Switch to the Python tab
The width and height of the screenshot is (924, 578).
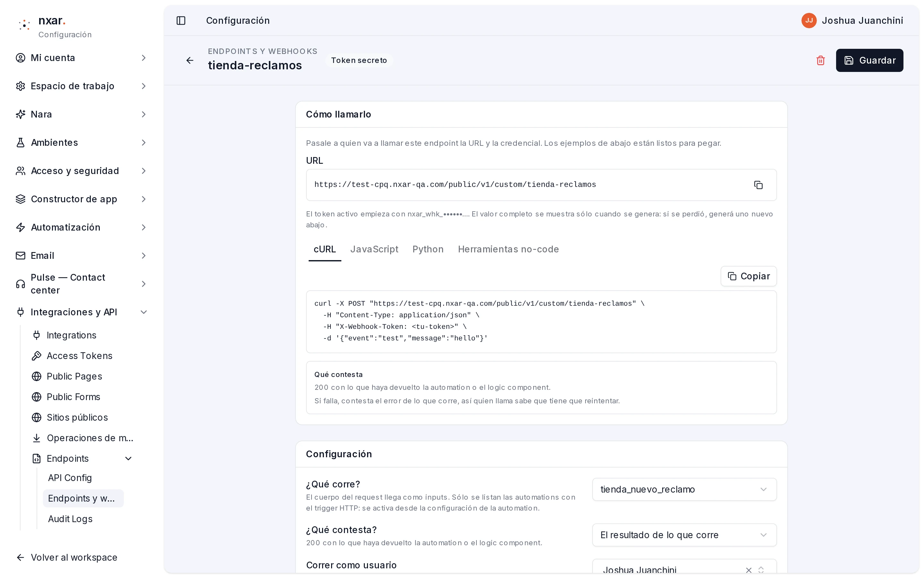(x=428, y=249)
